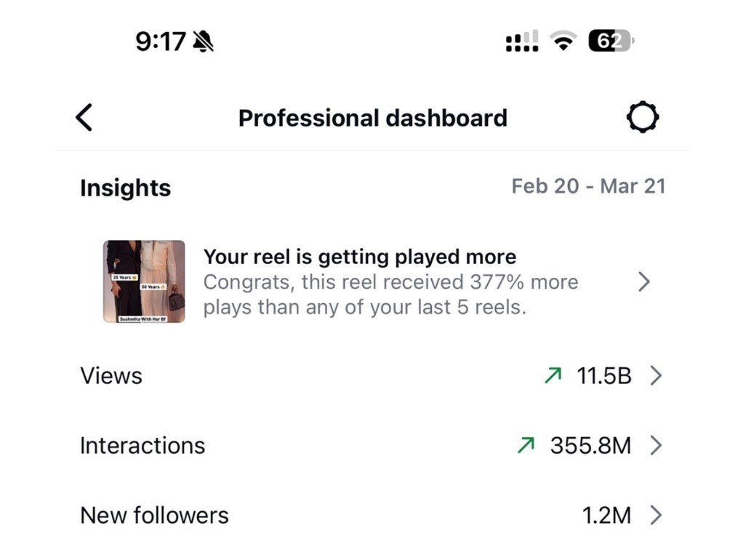Open "Your reel is getting played more" headline
746x560 pixels.
(x=360, y=257)
